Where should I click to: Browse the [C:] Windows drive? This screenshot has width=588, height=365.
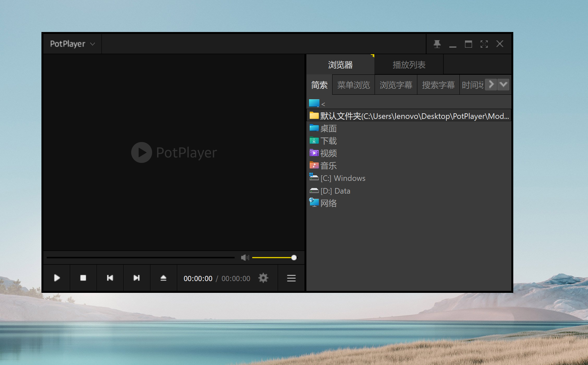(409, 178)
